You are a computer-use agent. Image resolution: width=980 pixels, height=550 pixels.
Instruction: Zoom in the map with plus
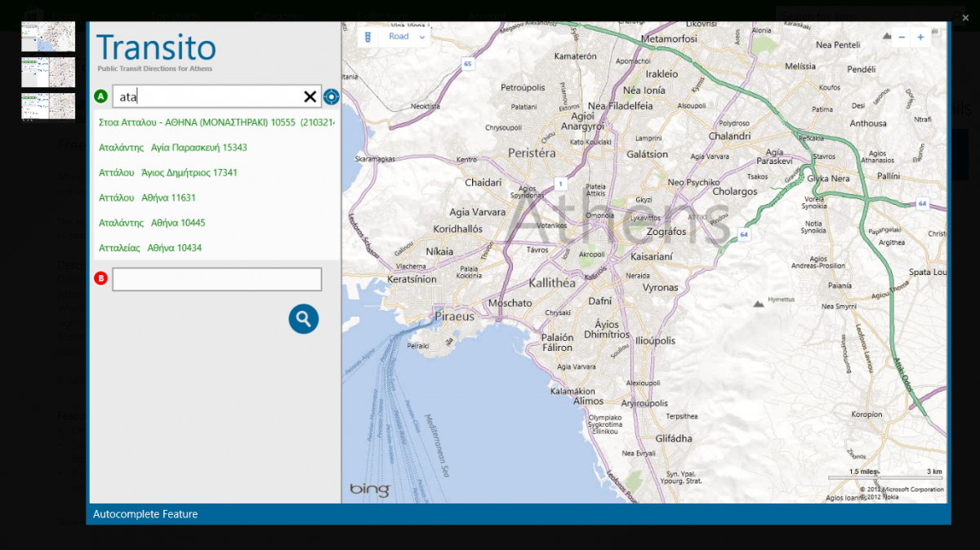pos(920,37)
